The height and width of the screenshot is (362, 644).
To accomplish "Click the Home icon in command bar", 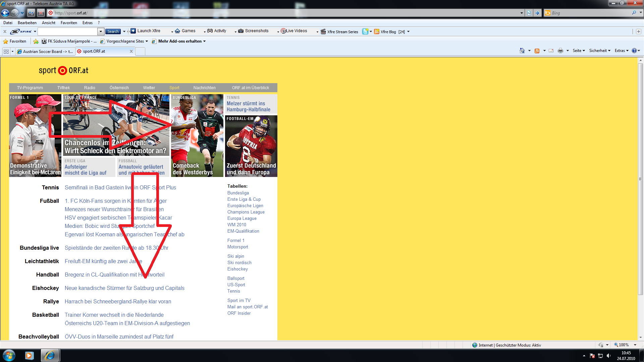I will (x=522, y=51).
